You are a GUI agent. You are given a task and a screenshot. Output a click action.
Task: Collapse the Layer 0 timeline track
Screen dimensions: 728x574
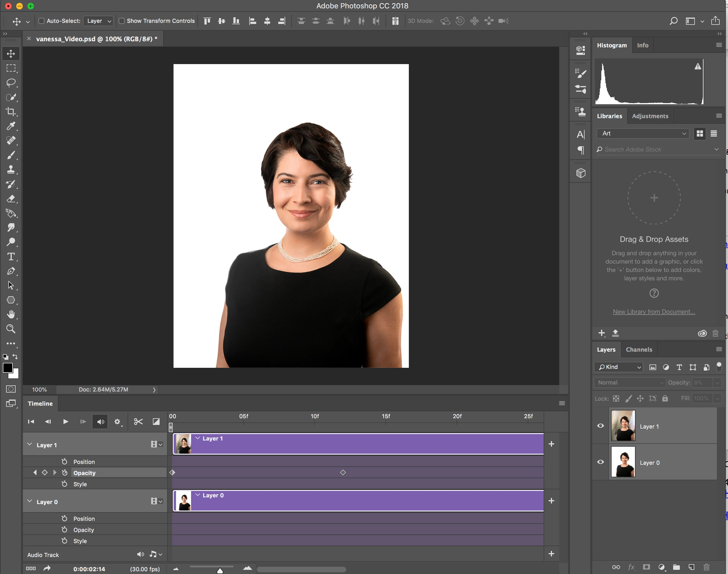[30, 501]
